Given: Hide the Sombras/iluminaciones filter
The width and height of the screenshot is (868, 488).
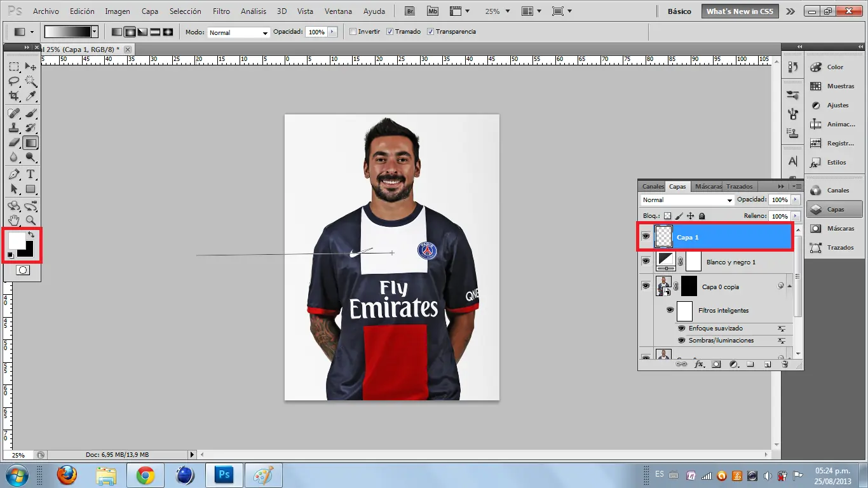Looking at the screenshot, I should coord(682,341).
